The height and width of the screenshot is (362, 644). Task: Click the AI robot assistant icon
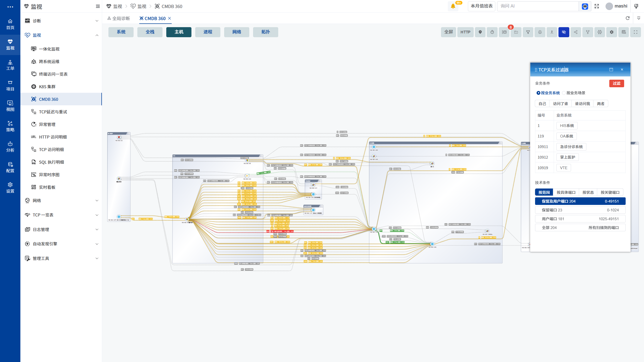point(585,6)
